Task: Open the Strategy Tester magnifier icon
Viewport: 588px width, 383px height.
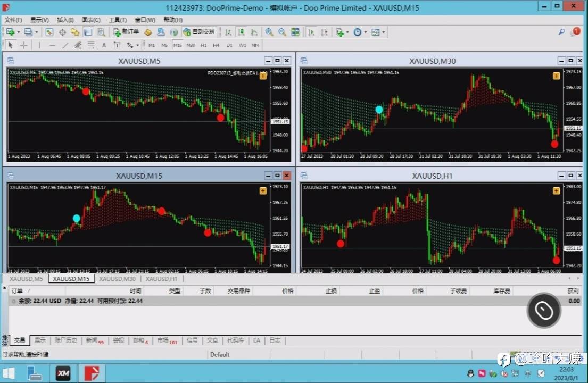Action: coord(101,32)
